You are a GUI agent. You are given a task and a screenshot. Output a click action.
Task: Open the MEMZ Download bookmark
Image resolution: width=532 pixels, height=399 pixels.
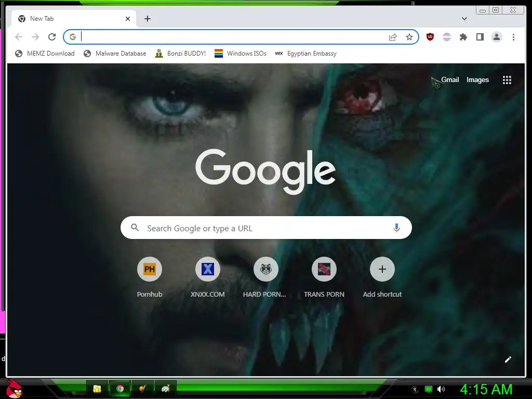(x=45, y=54)
